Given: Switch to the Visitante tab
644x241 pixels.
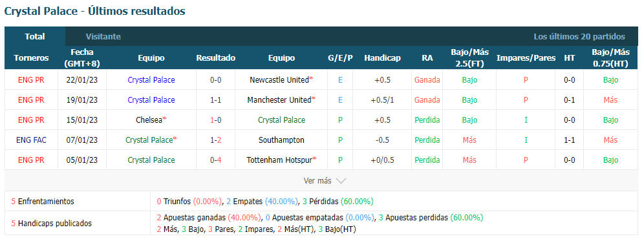Looking at the screenshot, I should [x=103, y=37].
